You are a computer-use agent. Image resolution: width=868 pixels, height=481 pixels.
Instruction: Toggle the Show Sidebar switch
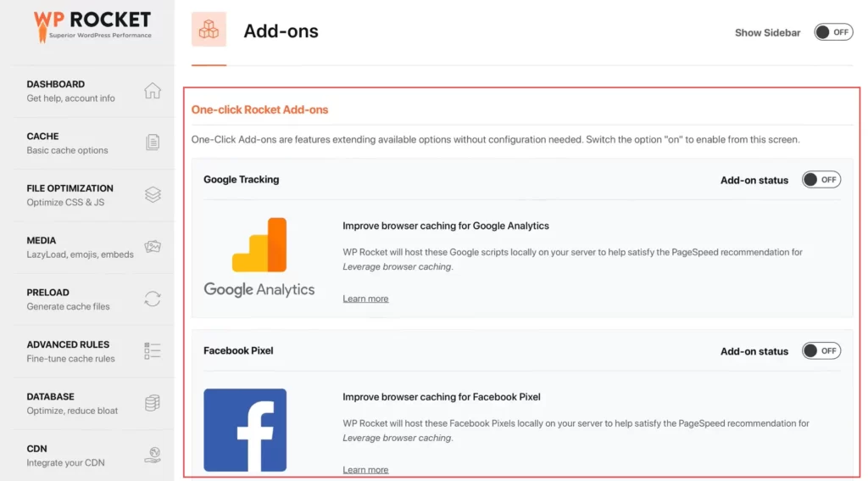[833, 32]
